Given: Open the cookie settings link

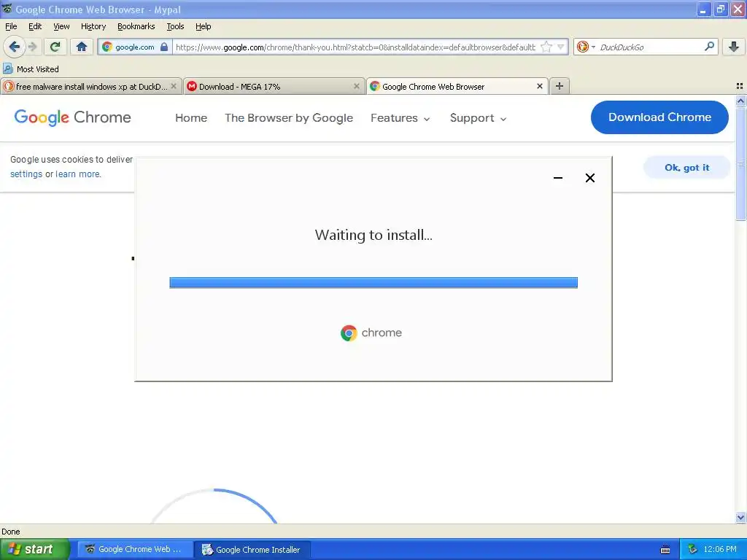Looking at the screenshot, I should tap(26, 174).
